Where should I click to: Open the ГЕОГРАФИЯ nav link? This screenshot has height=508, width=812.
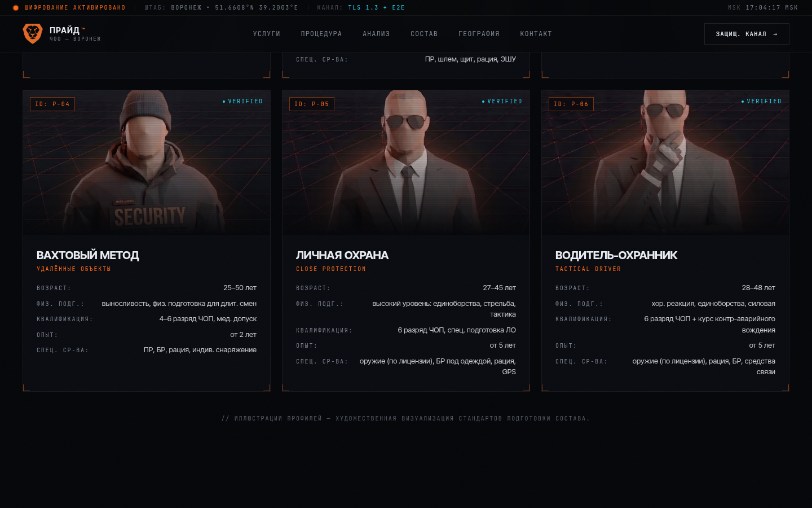479,34
